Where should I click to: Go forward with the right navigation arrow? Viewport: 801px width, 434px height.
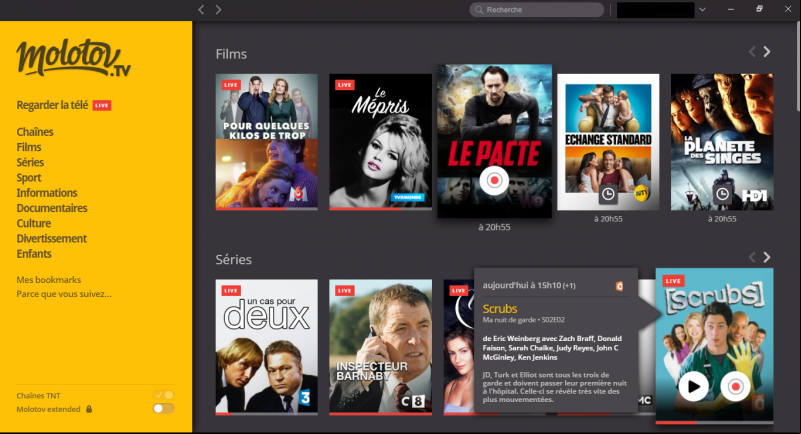pos(218,10)
